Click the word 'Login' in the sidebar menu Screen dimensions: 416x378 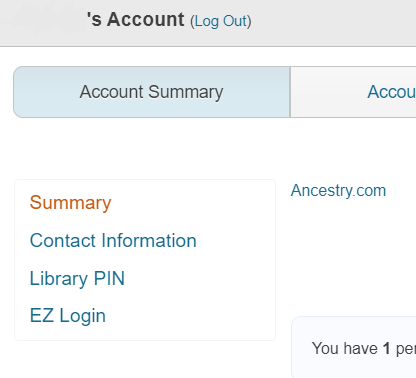(x=82, y=316)
